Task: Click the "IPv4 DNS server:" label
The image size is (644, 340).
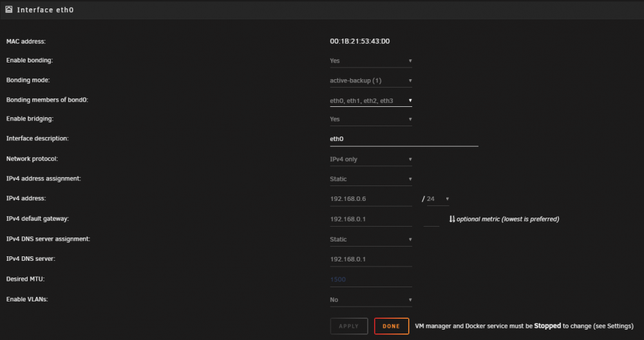Action: [x=31, y=259]
